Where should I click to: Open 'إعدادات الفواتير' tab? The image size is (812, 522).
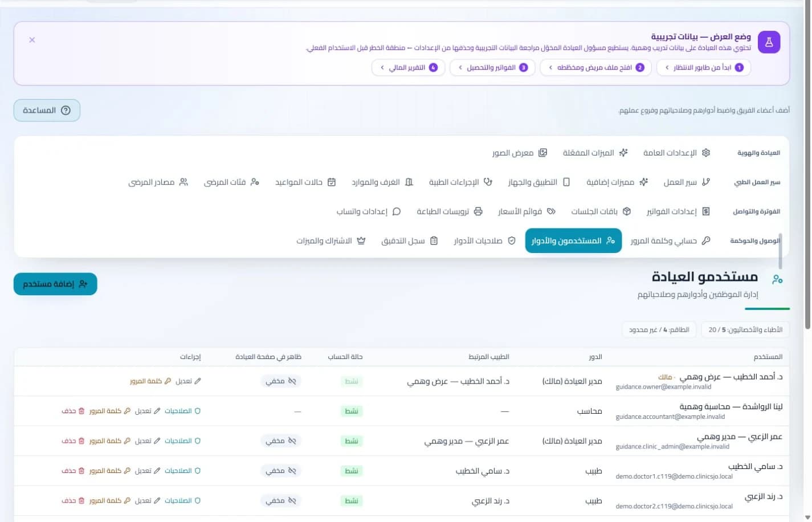coord(678,211)
